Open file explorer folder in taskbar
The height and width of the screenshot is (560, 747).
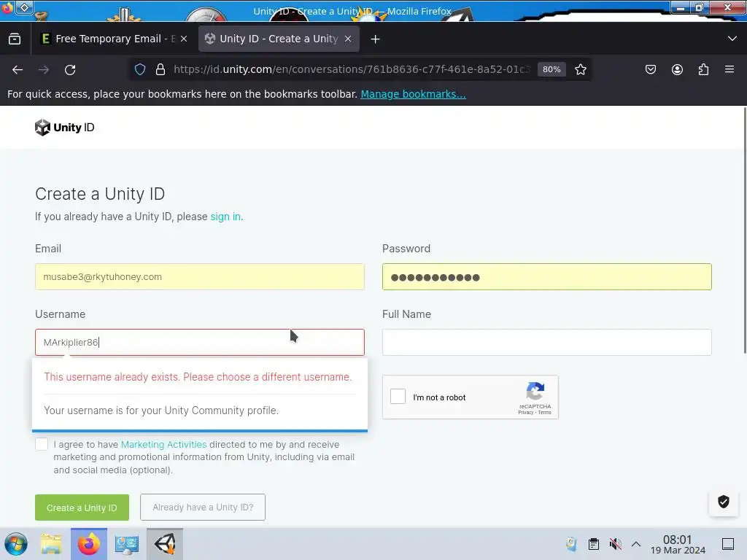(x=51, y=544)
